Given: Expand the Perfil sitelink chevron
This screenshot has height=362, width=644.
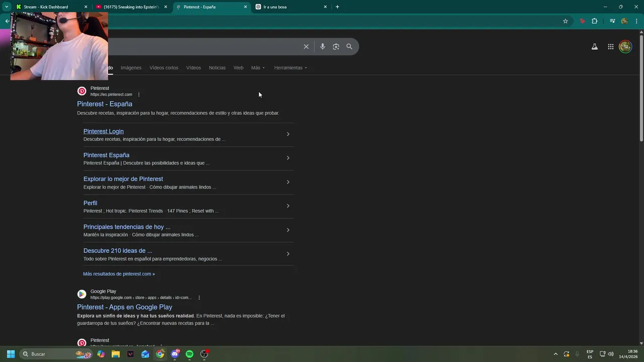Looking at the screenshot, I should 288,206.
